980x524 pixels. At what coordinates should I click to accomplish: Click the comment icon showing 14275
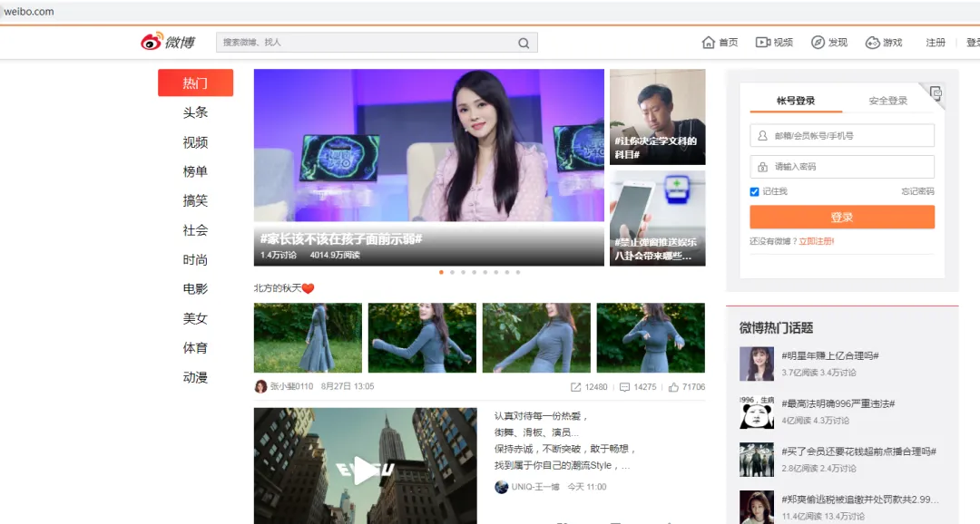624,387
